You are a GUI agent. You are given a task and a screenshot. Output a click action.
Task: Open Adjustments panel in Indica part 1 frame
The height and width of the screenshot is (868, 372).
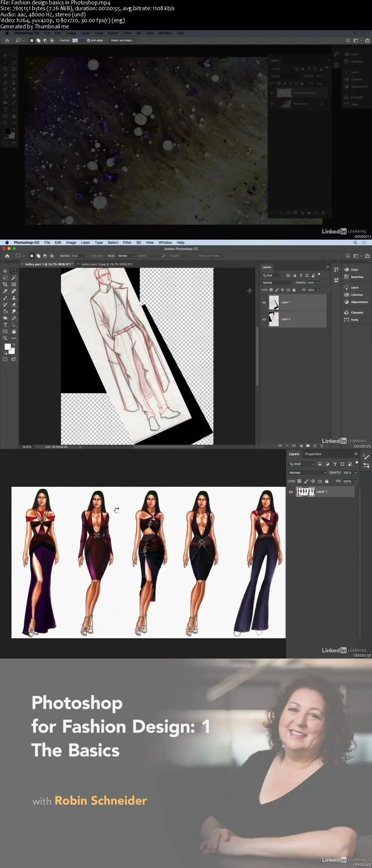coord(356,302)
